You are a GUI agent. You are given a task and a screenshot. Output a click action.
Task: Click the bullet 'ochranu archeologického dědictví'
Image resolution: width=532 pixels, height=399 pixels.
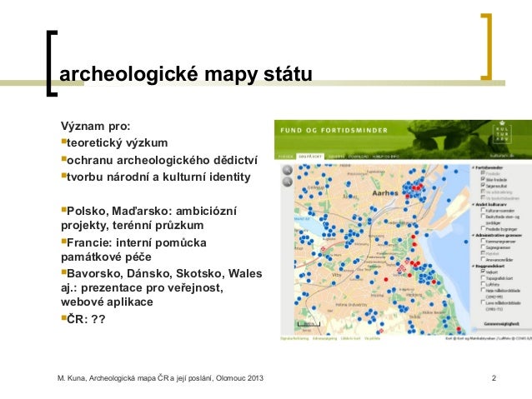(x=159, y=160)
